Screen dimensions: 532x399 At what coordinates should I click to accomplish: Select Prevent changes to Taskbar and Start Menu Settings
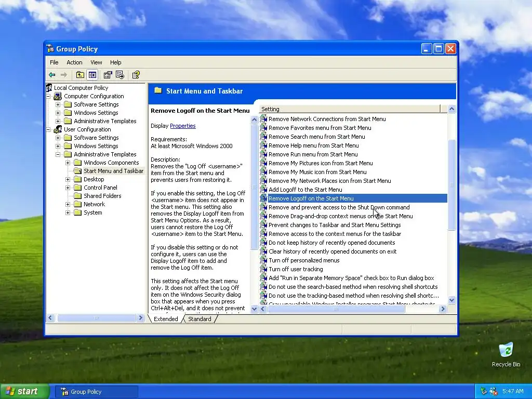coord(335,225)
